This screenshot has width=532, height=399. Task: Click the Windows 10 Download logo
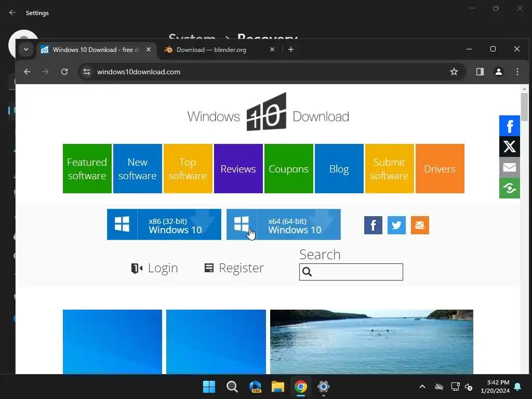tap(268, 112)
